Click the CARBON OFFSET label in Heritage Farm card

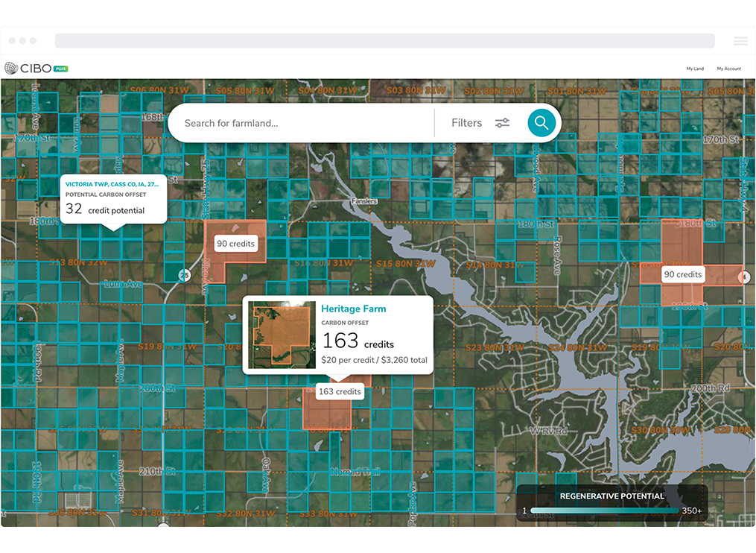tap(345, 323)
